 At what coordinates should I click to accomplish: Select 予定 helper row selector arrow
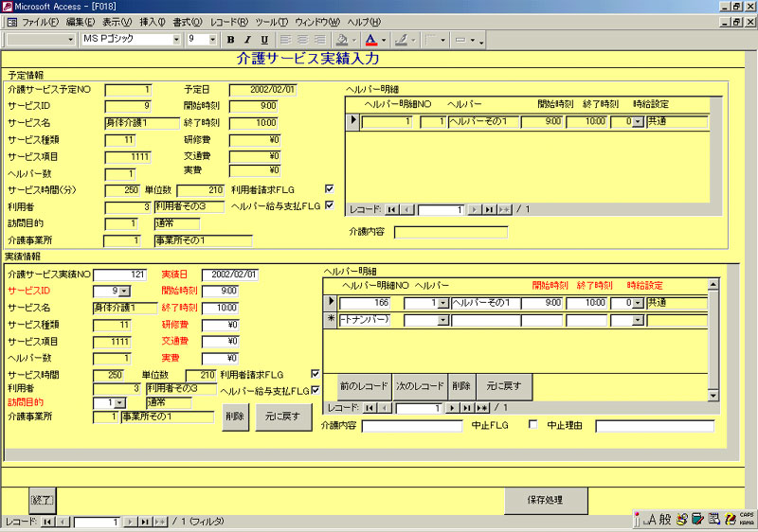(353, 120)
